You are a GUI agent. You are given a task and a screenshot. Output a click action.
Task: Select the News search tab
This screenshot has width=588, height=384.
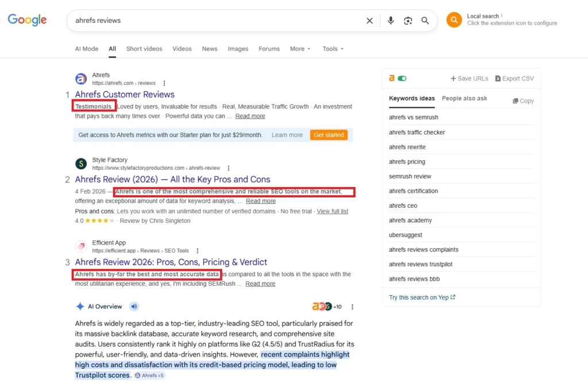210,49
